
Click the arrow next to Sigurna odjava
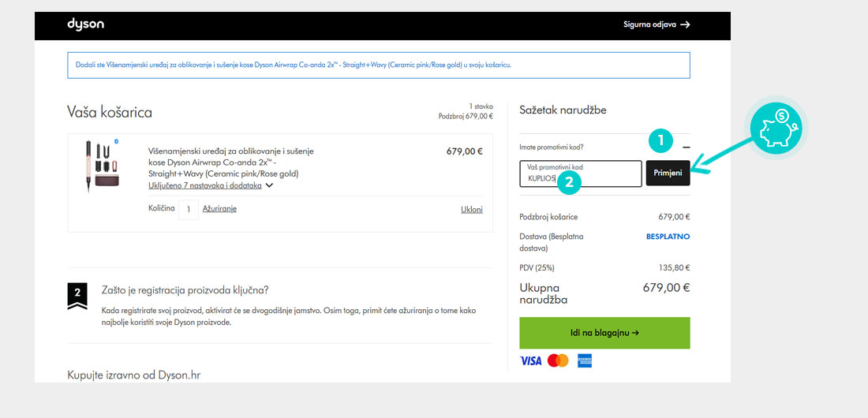click(685, 24)
